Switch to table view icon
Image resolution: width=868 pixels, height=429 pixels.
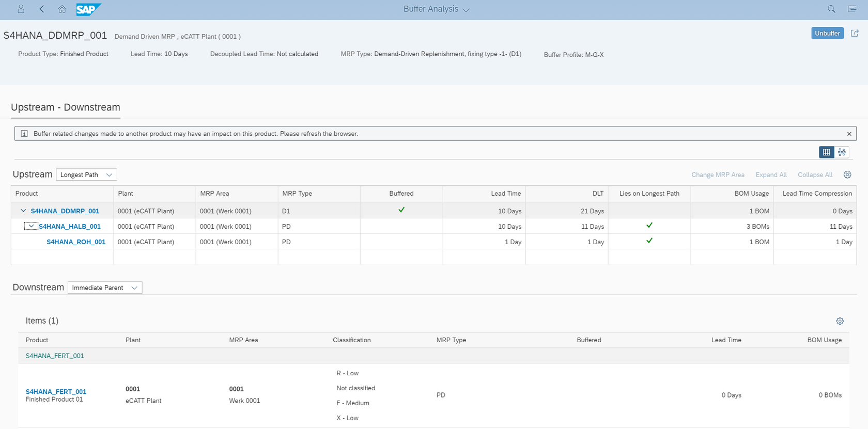tap(827, 152)
